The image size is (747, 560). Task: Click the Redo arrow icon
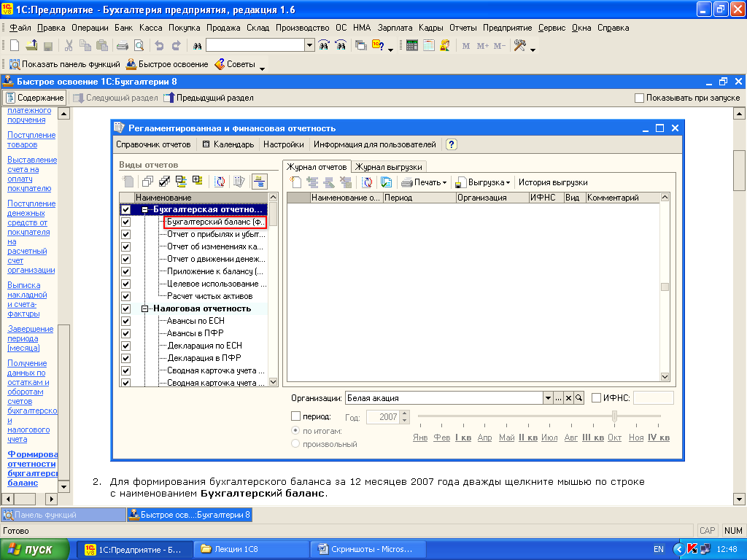point(177,46)
